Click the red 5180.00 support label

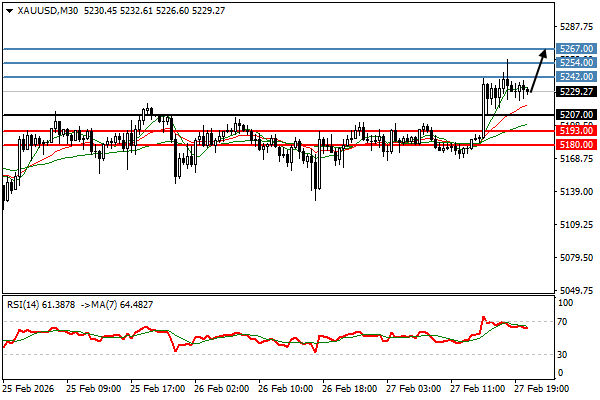pos(574,145)
